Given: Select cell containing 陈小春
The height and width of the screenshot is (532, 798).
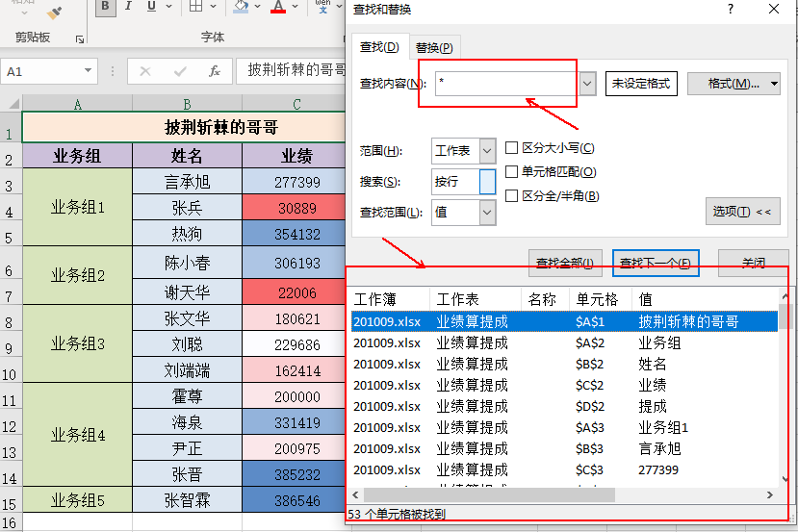Looking at the screenshot, I should [187, 263].
